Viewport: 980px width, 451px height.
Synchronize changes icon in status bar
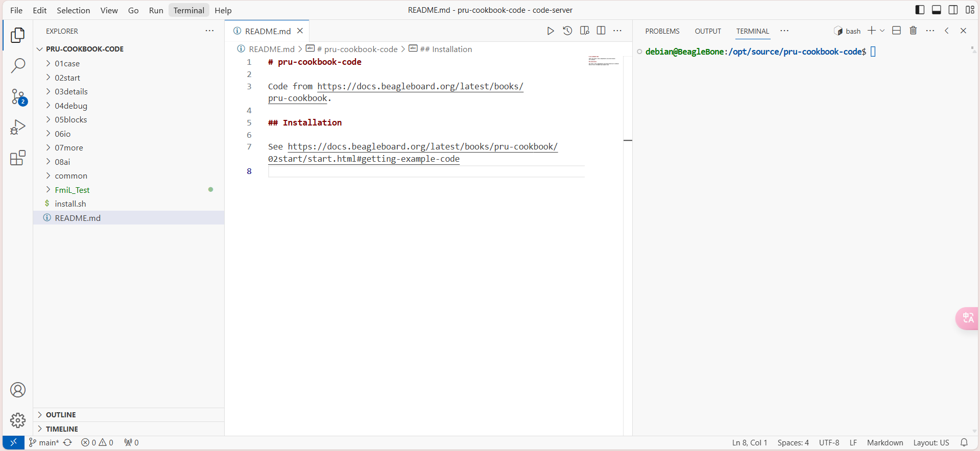(67, 443)
